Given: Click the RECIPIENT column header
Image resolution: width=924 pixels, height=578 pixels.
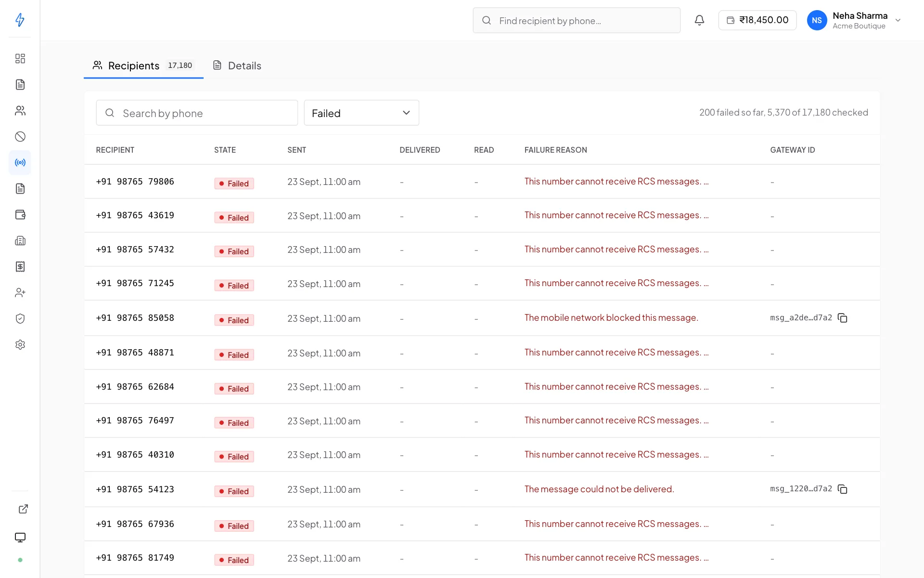Looking at the screenshot, I should (x=115, y=150).
